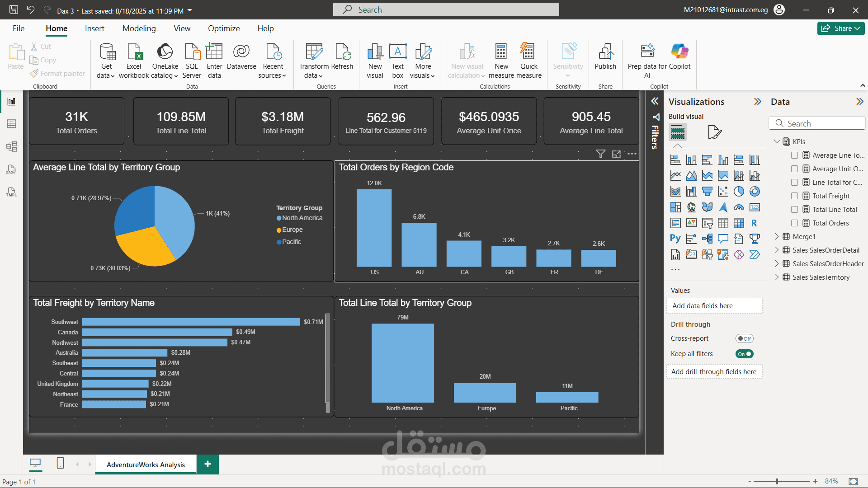Image resolution: width=868 pixels, height=488 pixels.
Task: Select the pie chart visualization type
Action: [739, 192]
